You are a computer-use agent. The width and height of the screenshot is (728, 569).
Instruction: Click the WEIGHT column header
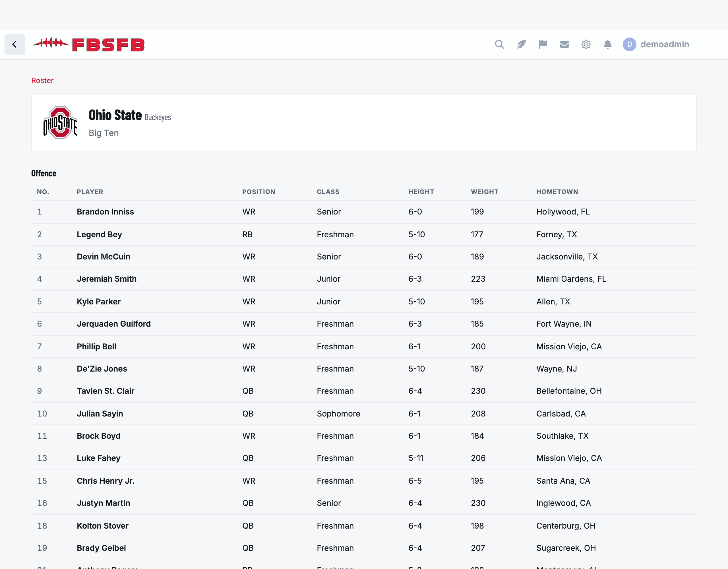coord(484,192)
